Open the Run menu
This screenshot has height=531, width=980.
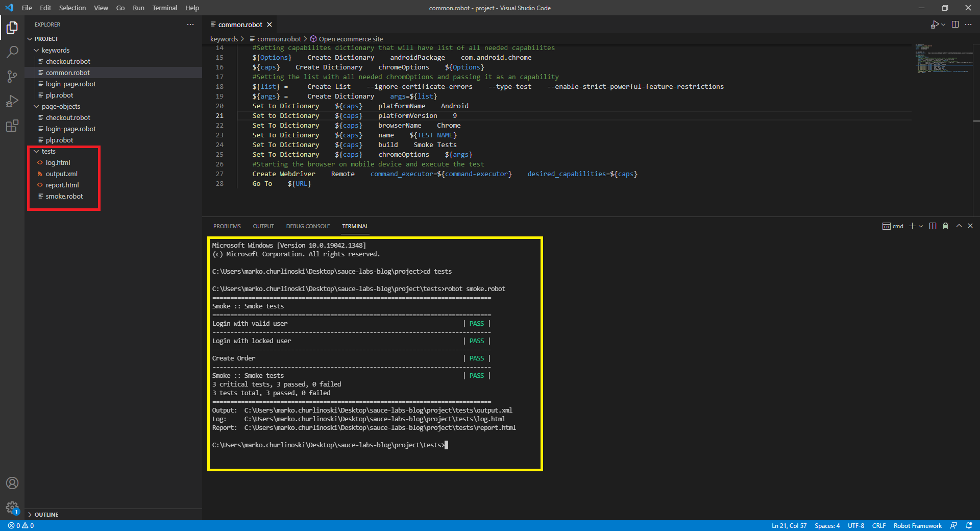(138, 8)
